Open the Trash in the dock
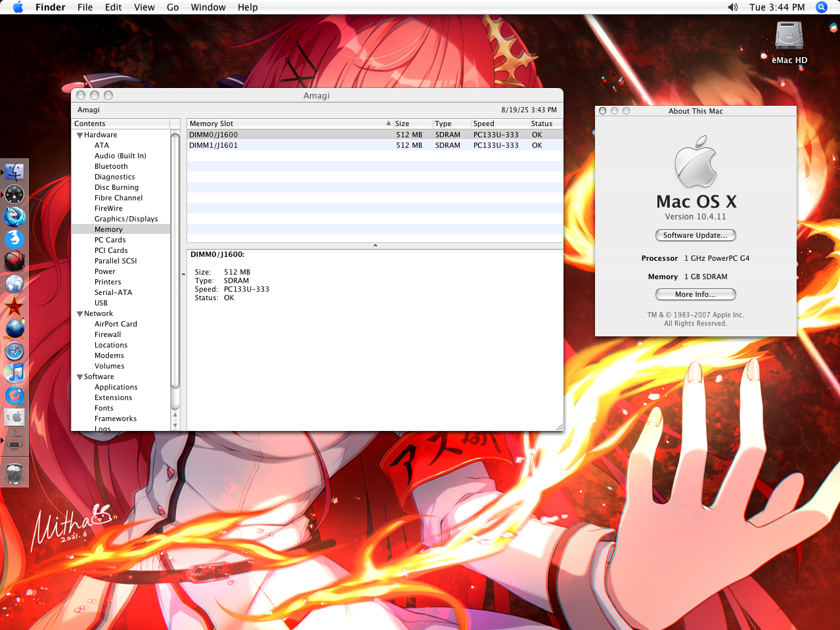The width and height of the screenshot is (840, 630). point(14,473)
